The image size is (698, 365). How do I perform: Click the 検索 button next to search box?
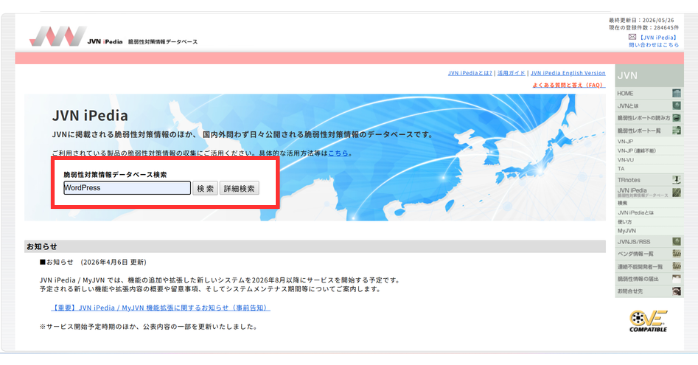[x=205, y=188]
